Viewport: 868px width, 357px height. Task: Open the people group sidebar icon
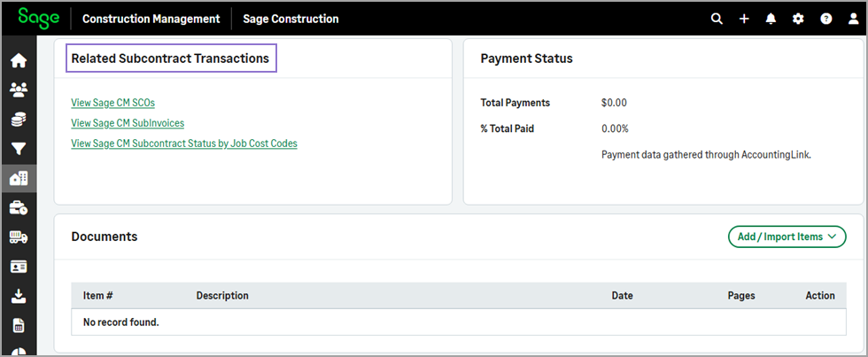(19, 89)
